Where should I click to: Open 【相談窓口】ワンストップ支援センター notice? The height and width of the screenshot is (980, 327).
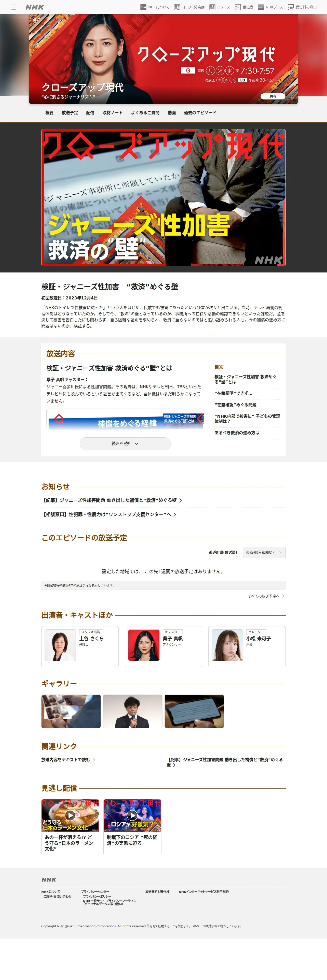tap(109, 514)
